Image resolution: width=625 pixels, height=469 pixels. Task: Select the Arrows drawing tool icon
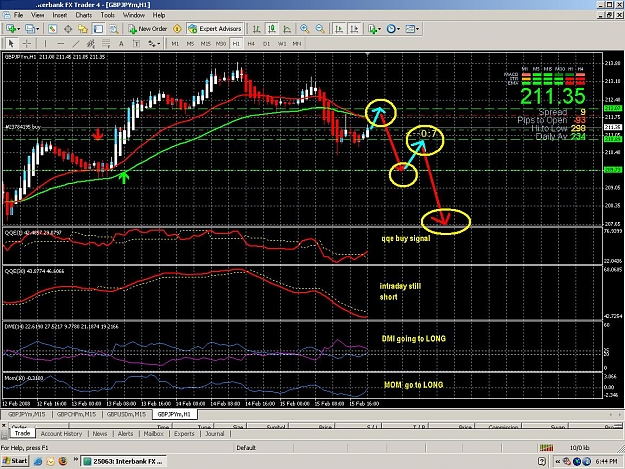pyautogui.click(x=151, y=43)
